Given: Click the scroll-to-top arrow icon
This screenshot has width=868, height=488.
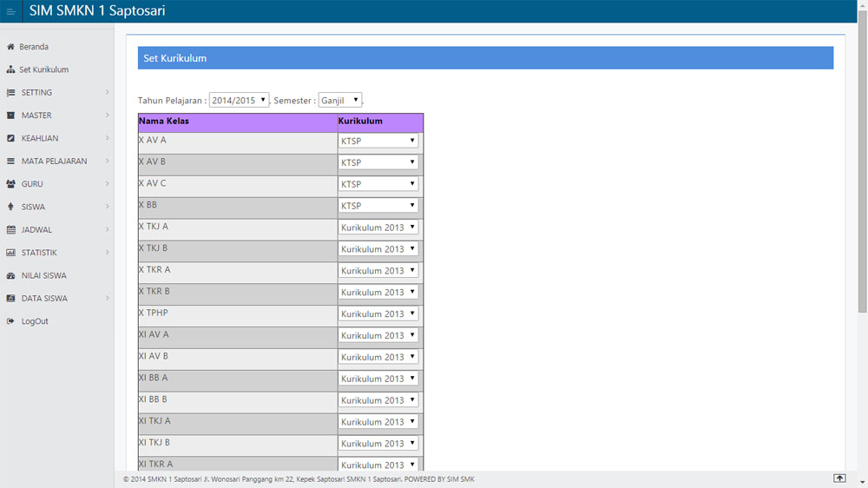Looking at the screenshot, I should point(839,478).
